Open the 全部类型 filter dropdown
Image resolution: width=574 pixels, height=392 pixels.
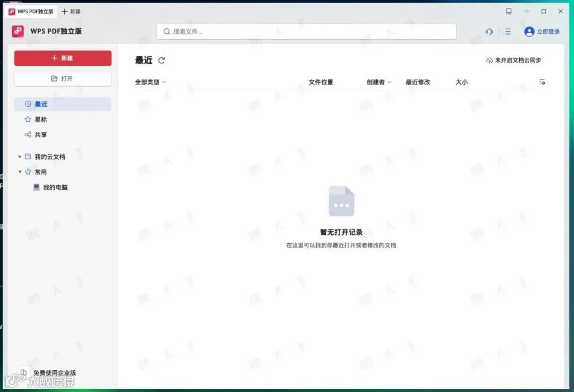[150, 82]
